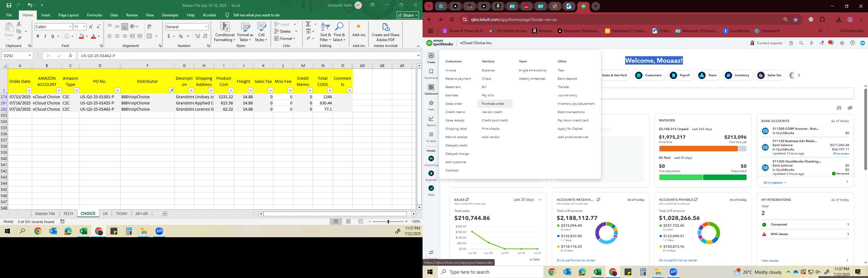Open the Total COGS filter dropdown
868x278 pixels.
pos(330,90)
